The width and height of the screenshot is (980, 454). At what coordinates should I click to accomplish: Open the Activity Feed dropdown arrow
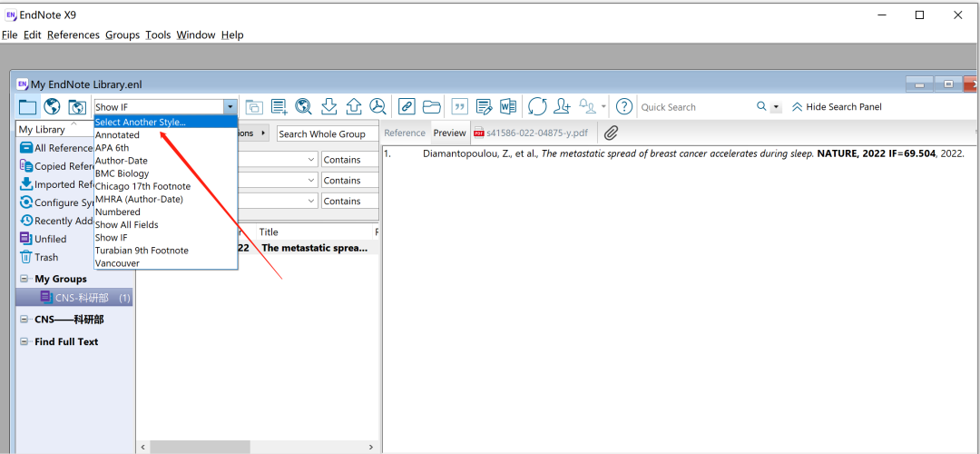[x=603, y=107]
